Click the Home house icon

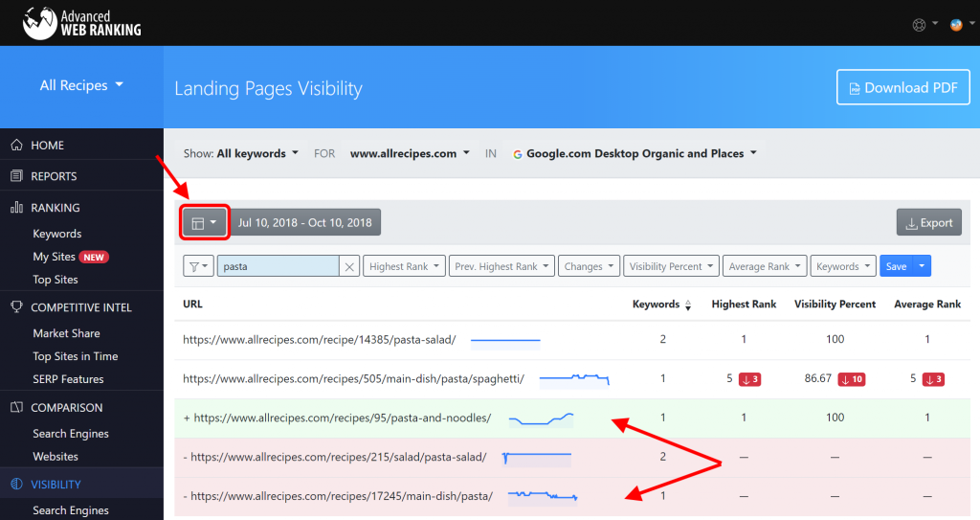click(17, 145)
